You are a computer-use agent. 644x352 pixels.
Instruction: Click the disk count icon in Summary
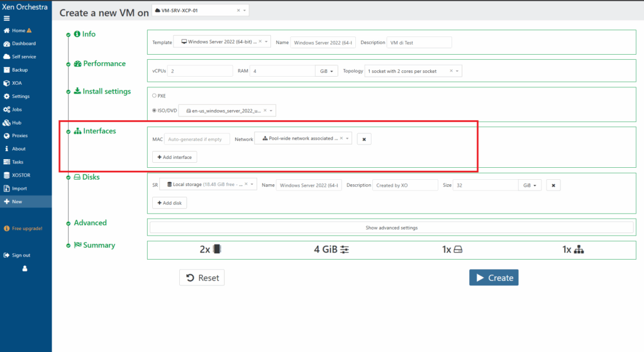pos(458,250)
